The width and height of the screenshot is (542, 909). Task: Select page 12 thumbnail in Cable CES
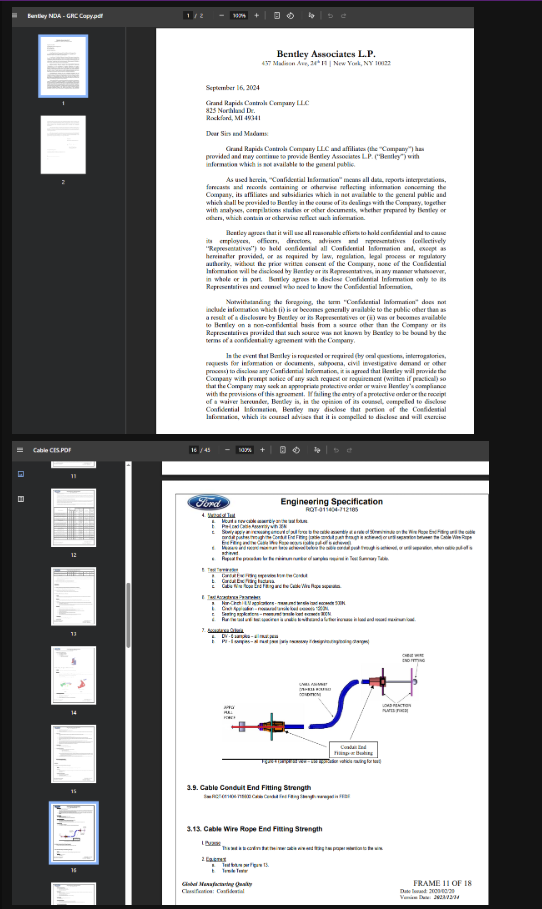pos(74,518)
